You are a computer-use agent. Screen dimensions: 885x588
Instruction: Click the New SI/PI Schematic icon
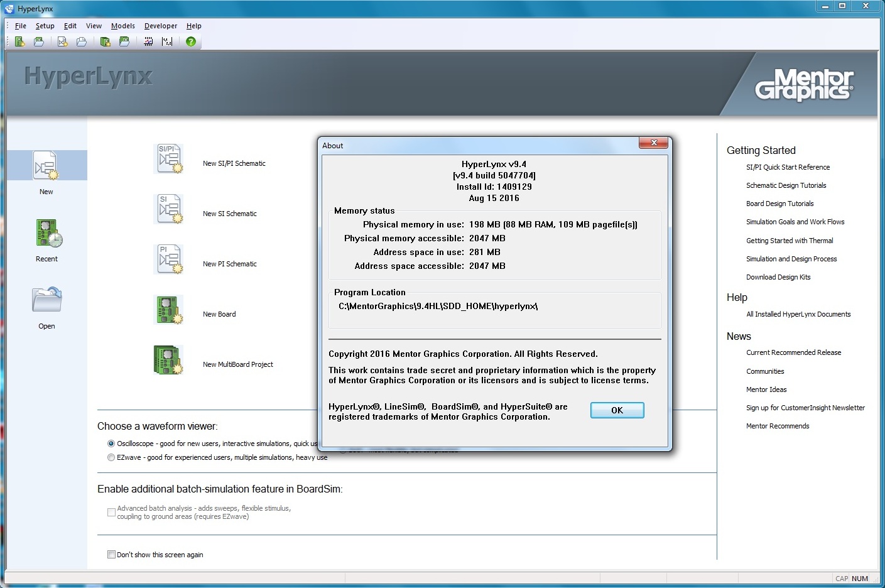168,159
